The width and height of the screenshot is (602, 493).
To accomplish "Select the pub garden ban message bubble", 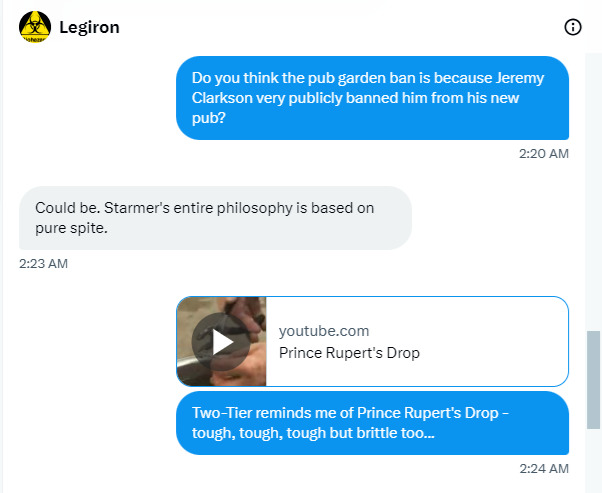I will click(372, 98).
